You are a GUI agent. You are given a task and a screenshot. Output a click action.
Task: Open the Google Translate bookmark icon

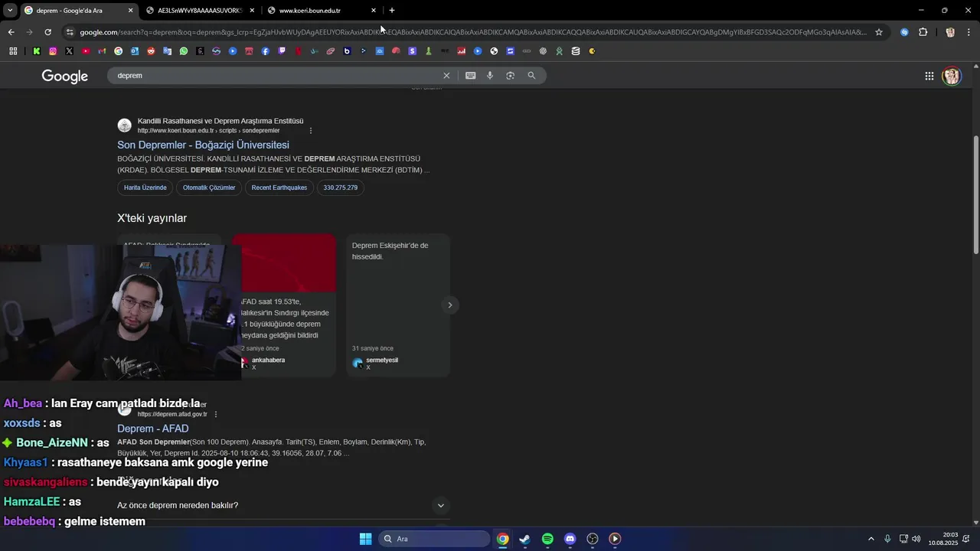pos(167,51)
